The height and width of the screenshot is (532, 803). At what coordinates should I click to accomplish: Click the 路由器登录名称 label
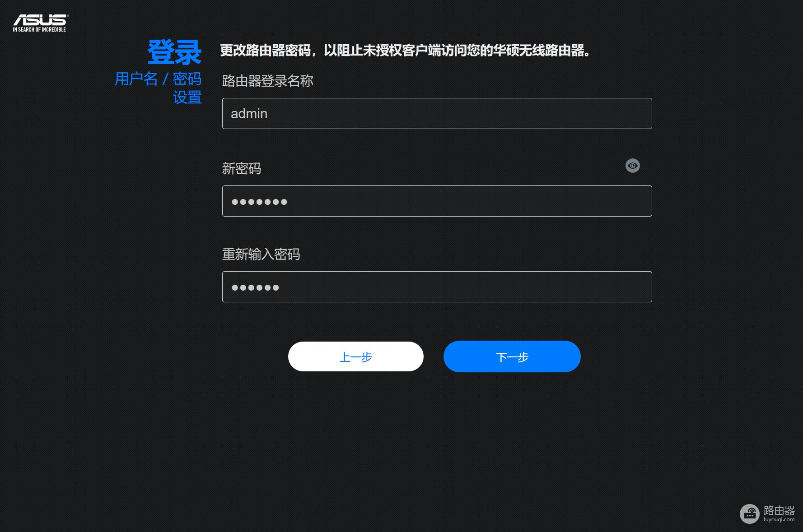tap(268, 81)
